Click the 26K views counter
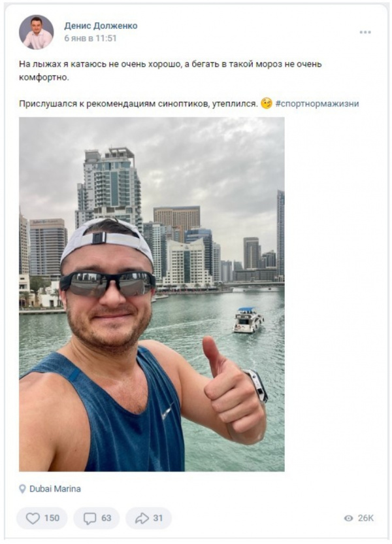 pos(366,518)
